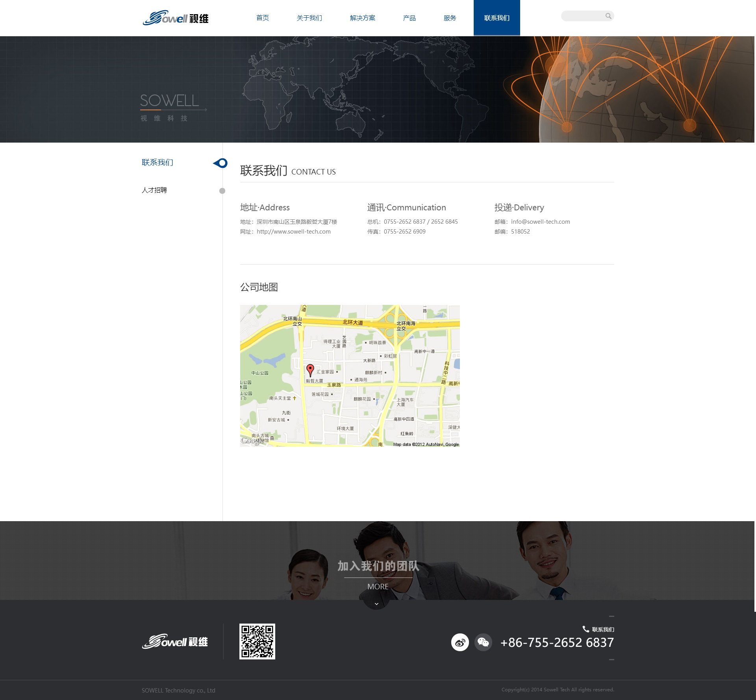This screenshot has height=700, width=756.
Task: Select 人才招聘 in the sidebar
Action: click(154, 190)
